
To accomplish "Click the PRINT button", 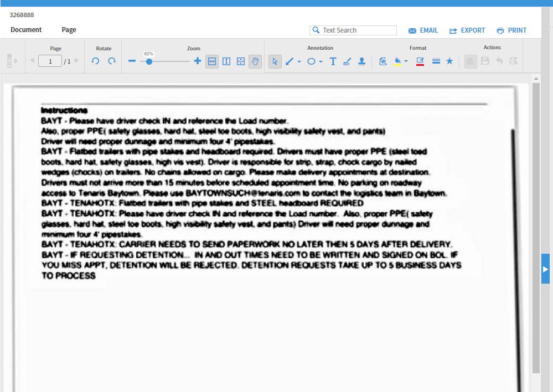I will (x=511, y=30).
